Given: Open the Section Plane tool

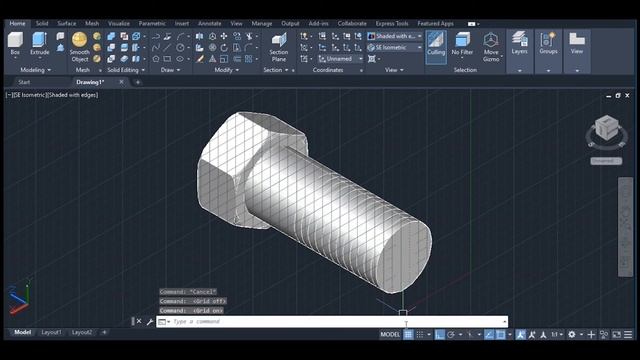Looking at the screenshot, I should point(279,47).
